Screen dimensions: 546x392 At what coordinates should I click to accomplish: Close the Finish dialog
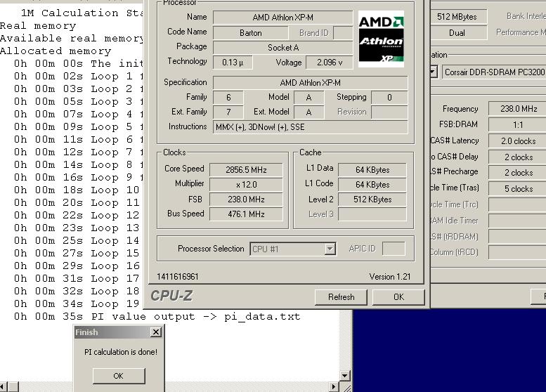pos(156,332)
